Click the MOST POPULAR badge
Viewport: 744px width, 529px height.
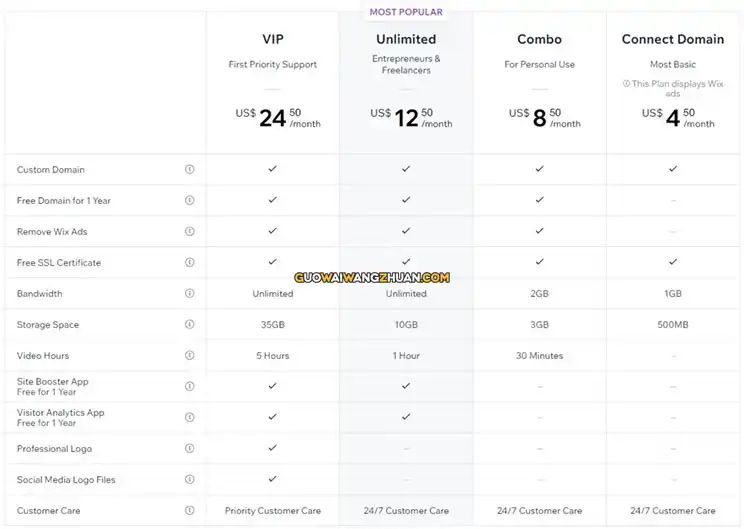406,12
